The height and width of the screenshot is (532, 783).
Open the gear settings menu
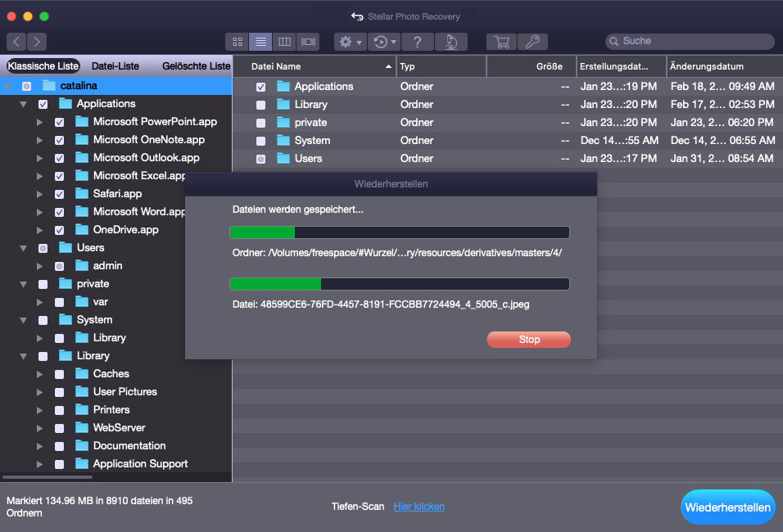[351, 42]
